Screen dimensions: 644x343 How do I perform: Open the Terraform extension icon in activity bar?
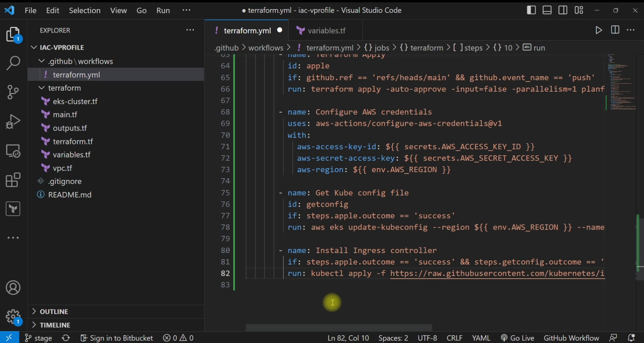[x=13, y=209]
